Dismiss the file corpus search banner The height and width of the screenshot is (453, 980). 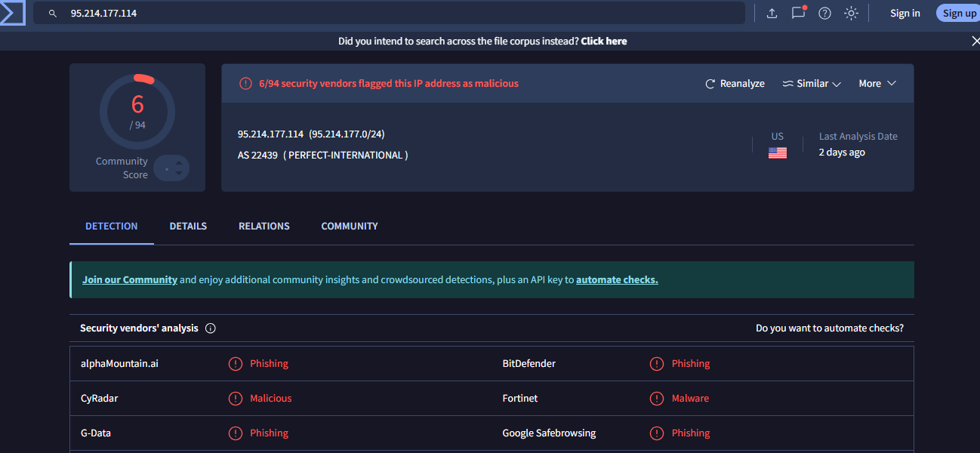click(975, 41)
